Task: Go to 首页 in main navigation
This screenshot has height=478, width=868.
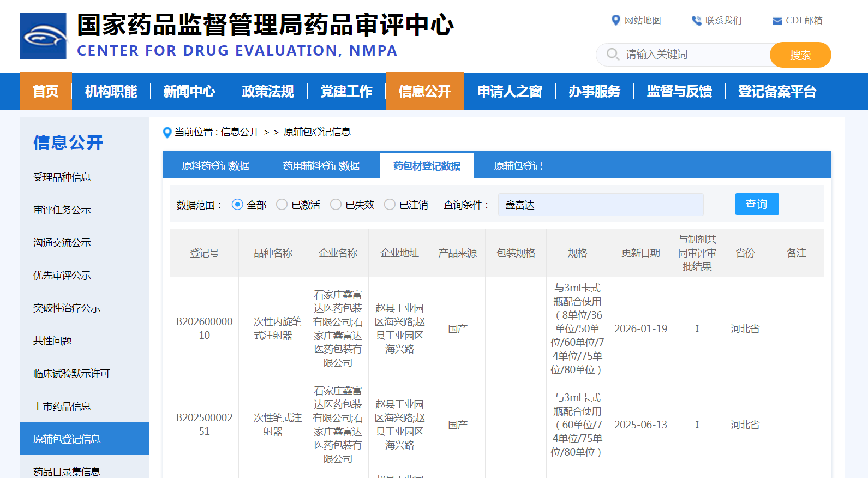Action: click(46, 91)
